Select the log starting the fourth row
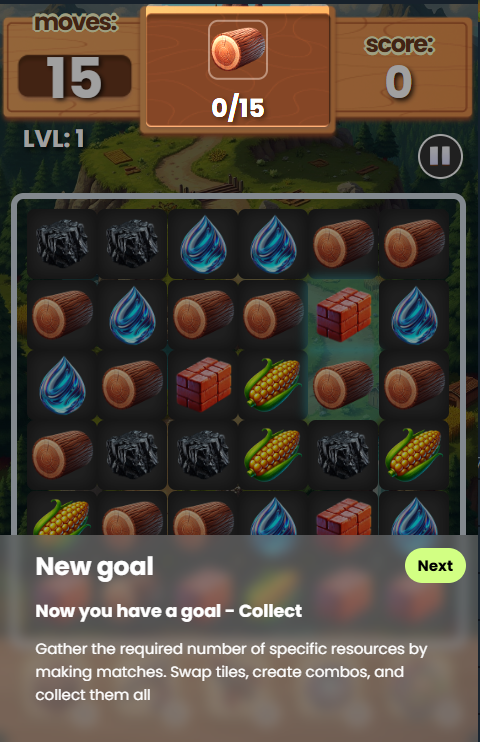480x742 pixels. (62, 455)
